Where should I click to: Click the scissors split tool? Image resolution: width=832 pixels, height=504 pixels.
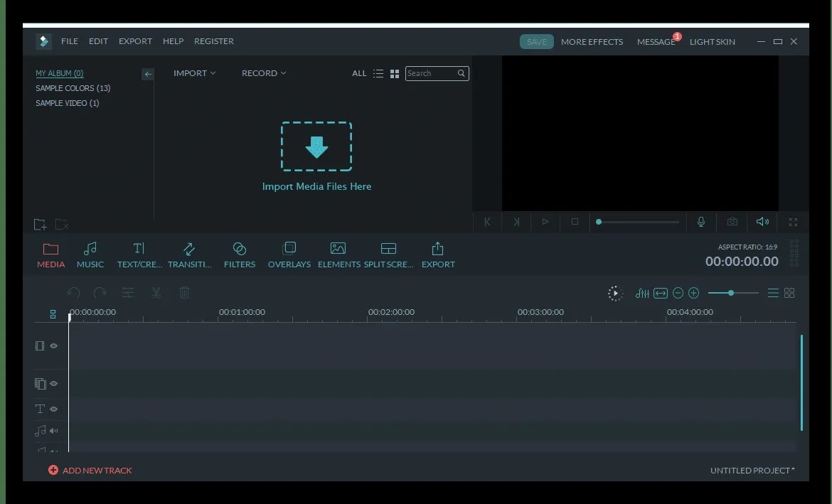click(156, 293)
